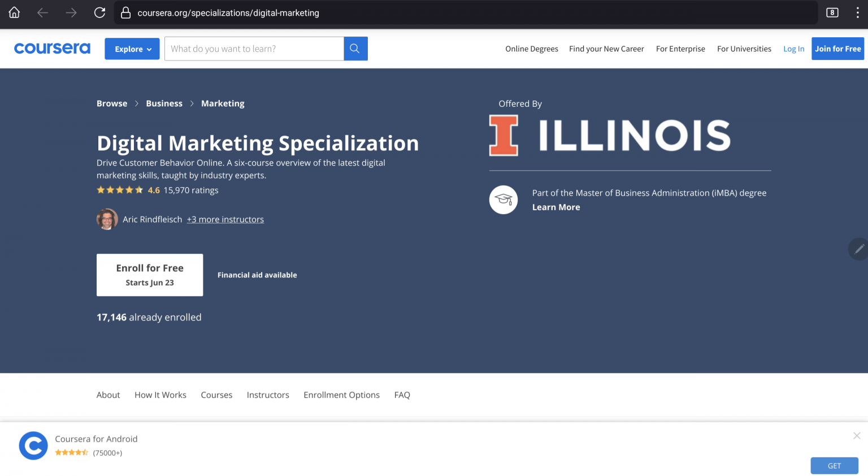Open the FAQ section
868x476 pixels.
click(x=402, y=395)
